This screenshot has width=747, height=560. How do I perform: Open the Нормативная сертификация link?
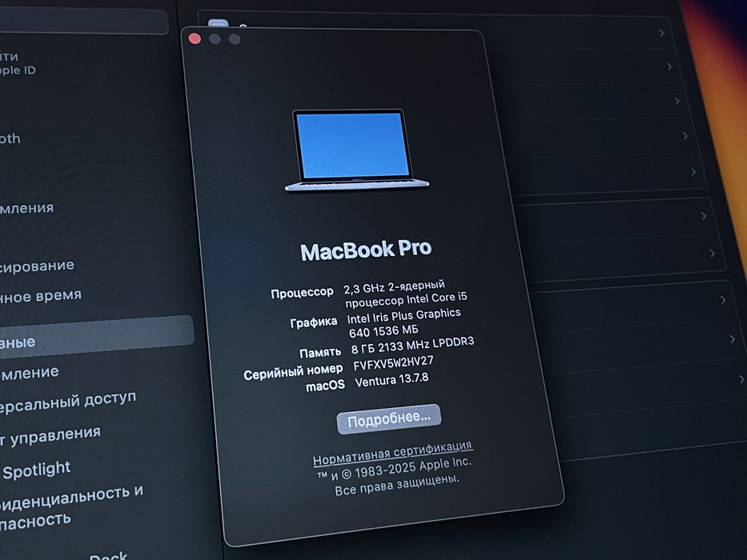coord(392,453)
